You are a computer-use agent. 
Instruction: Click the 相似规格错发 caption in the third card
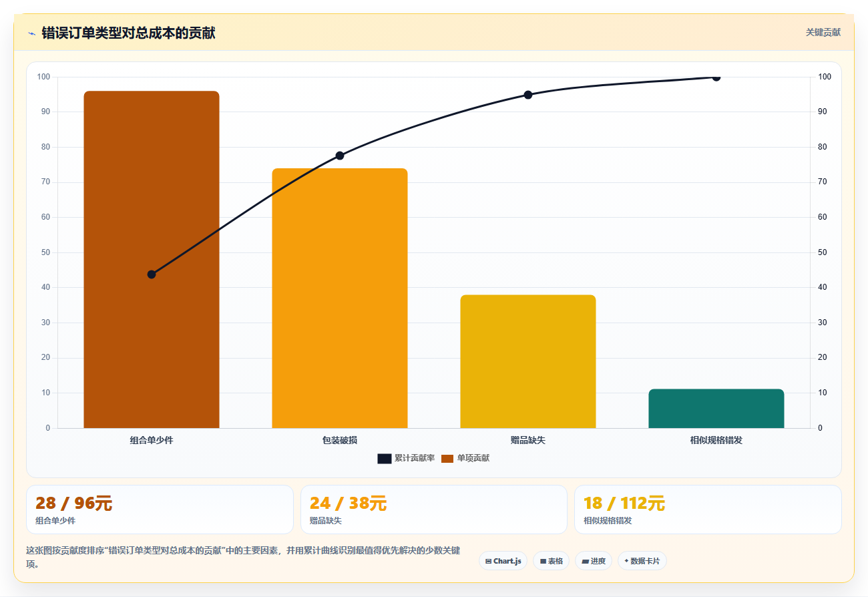pos(608,521)
